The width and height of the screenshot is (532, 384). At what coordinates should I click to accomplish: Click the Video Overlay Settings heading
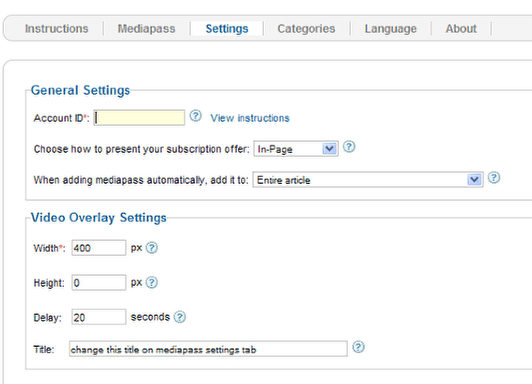pos(99,218)
